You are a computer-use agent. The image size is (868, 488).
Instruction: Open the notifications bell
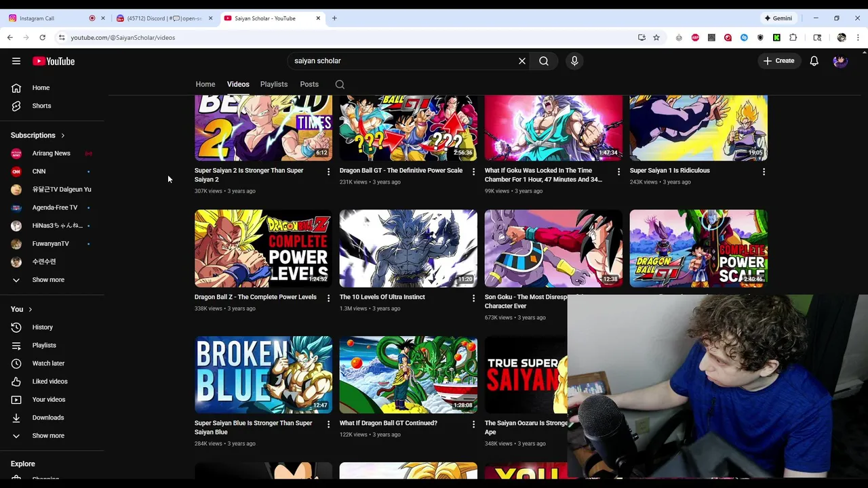coord(814,61)
